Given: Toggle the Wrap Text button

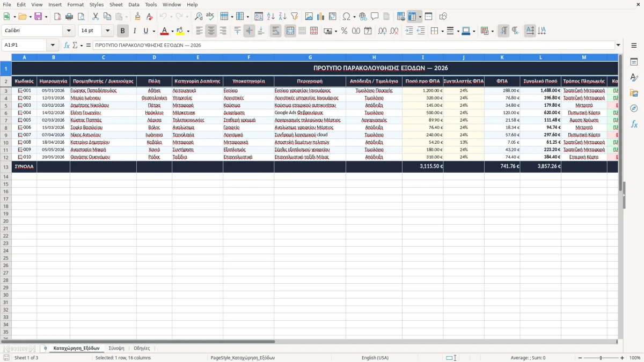Looking at the screenshot, I should coord(276,31).
